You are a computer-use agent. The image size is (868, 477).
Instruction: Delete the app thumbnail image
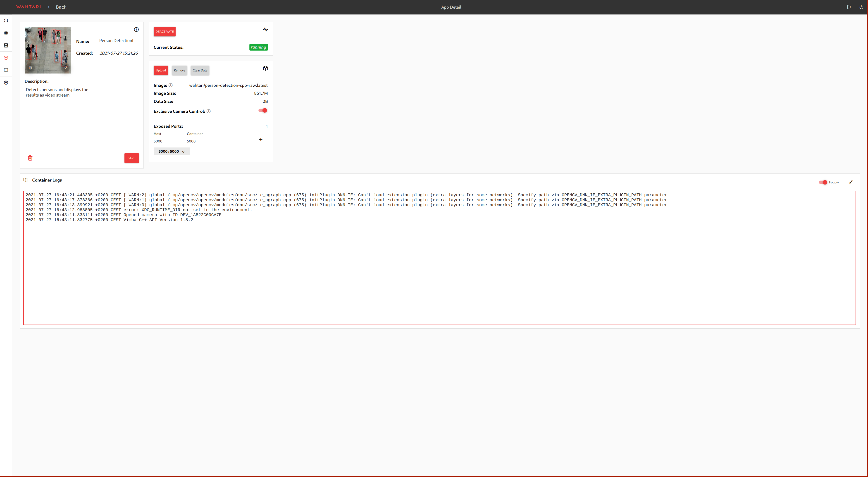click(30, 68)
